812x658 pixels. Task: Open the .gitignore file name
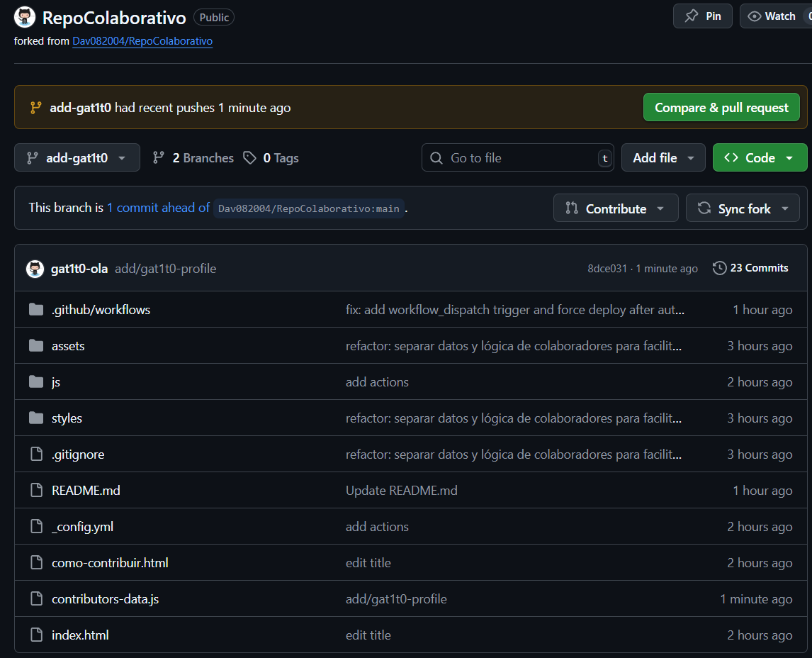(x=78, y=455)
